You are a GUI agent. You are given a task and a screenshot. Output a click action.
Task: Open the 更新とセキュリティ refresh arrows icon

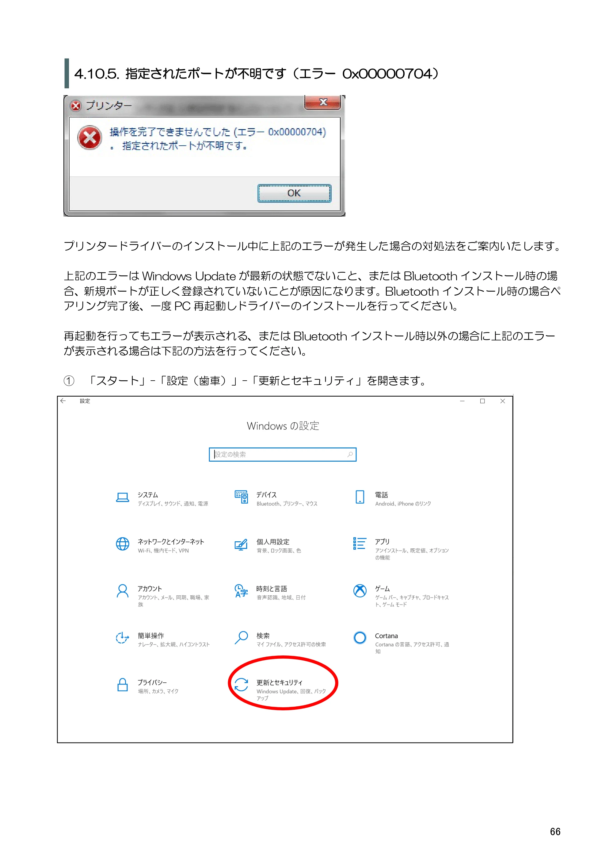(241, 685)
